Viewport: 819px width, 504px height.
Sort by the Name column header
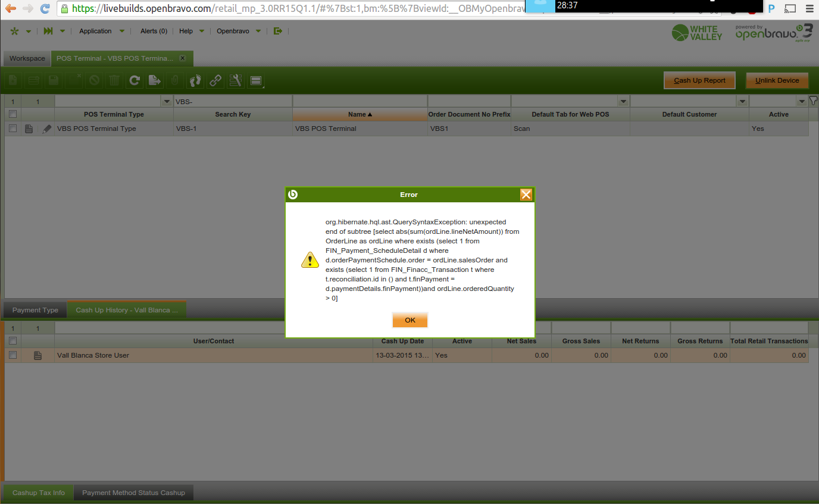point(360,114)
